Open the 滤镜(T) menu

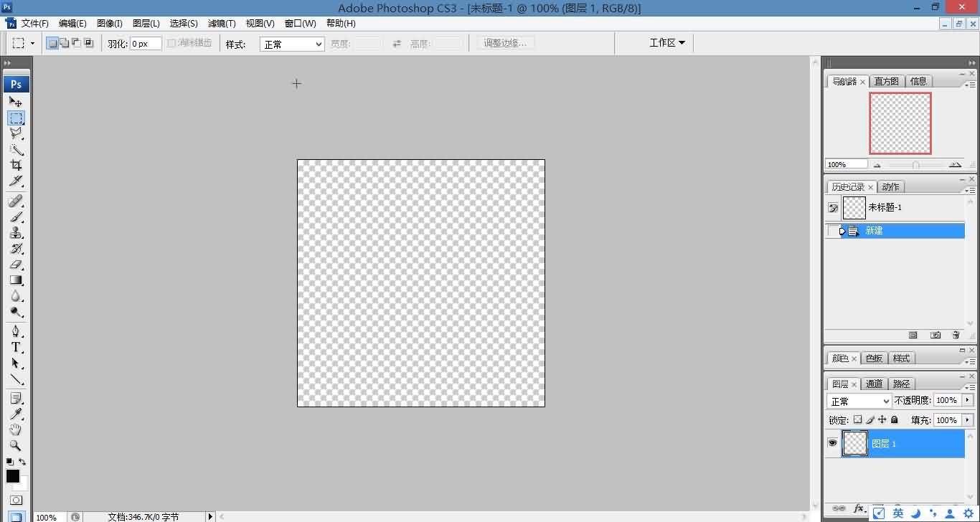click(222, 24)
